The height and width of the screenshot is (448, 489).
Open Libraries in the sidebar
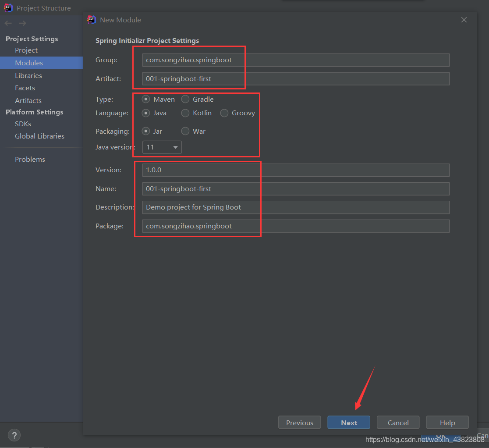(x=28, y=75)
